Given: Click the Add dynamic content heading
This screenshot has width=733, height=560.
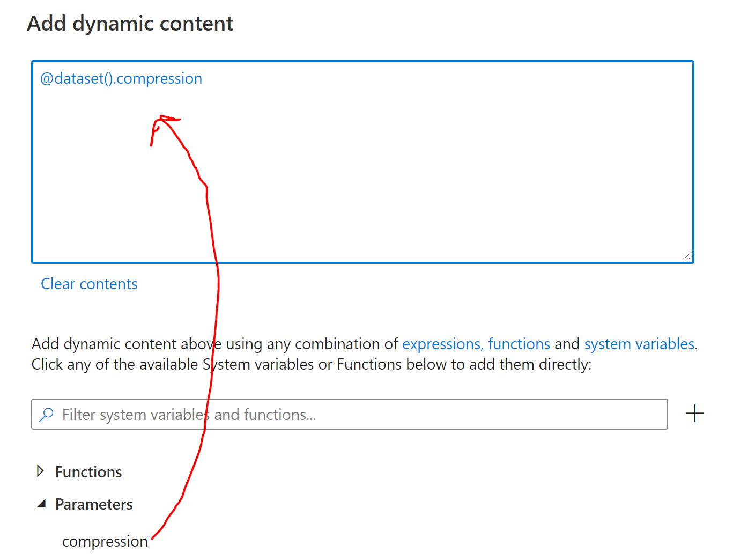Looking at the screenshot, I should (130, 24).
